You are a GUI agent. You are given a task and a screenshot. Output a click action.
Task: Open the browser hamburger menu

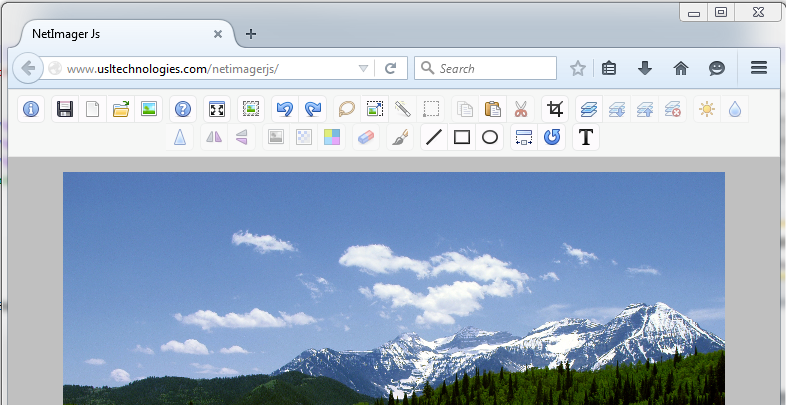759,68
